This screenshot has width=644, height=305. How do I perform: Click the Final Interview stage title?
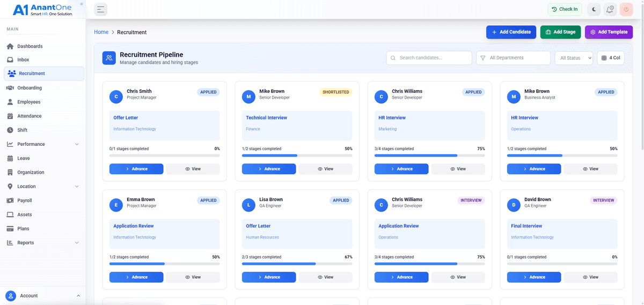pos(526,226)
